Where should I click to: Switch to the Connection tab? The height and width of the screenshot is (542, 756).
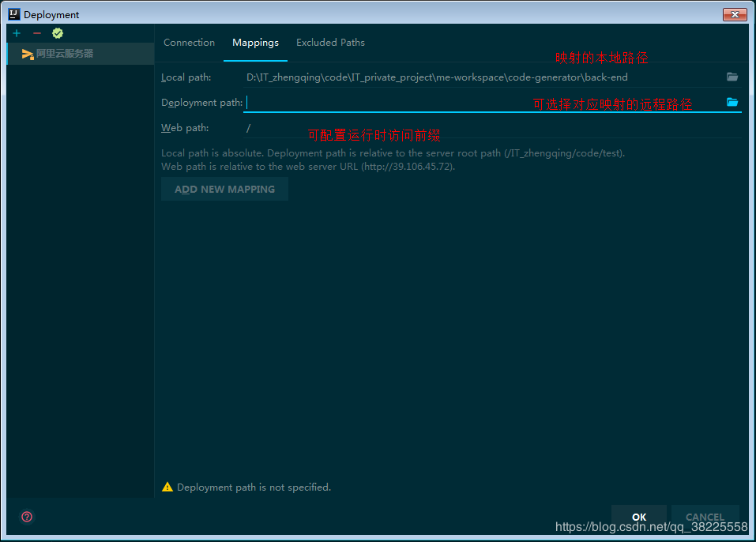coord(189,43)
